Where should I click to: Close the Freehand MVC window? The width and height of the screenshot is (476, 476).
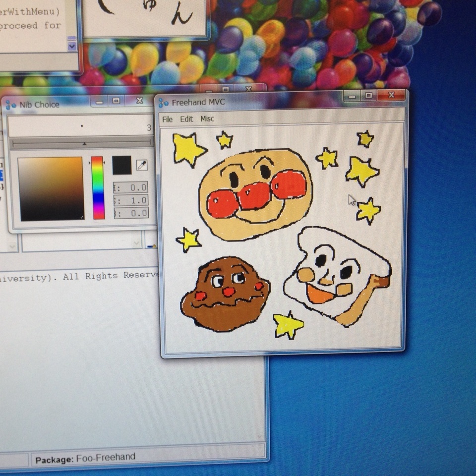(391, 95)
